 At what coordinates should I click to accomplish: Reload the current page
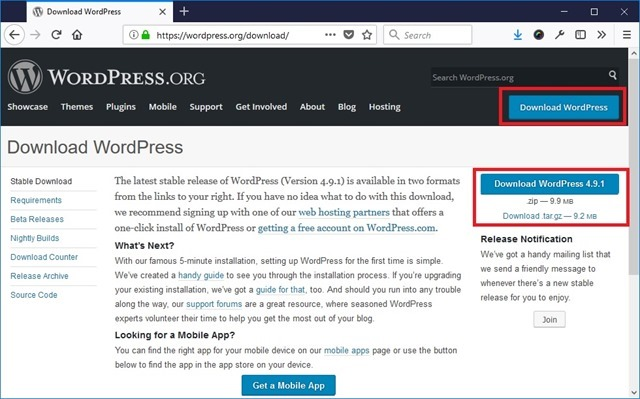pos(56,35)
